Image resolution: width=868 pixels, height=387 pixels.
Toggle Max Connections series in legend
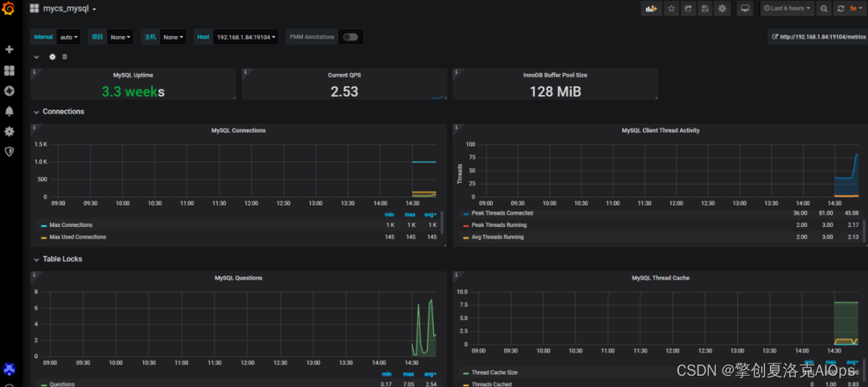(71, 225)
